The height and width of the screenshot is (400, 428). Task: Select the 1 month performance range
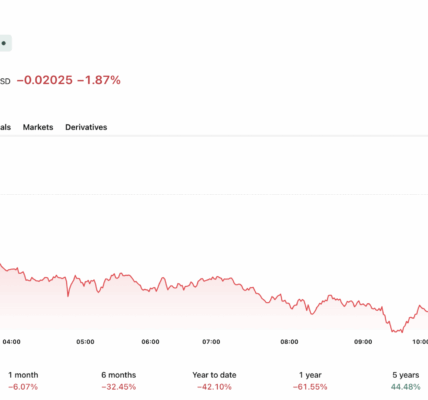click(23, 381)
